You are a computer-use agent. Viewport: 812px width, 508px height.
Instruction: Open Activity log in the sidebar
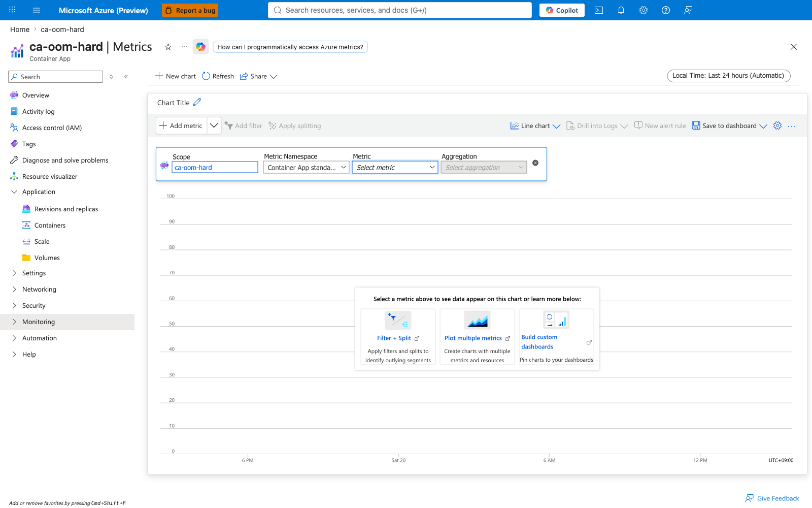[x=38, y=111]
